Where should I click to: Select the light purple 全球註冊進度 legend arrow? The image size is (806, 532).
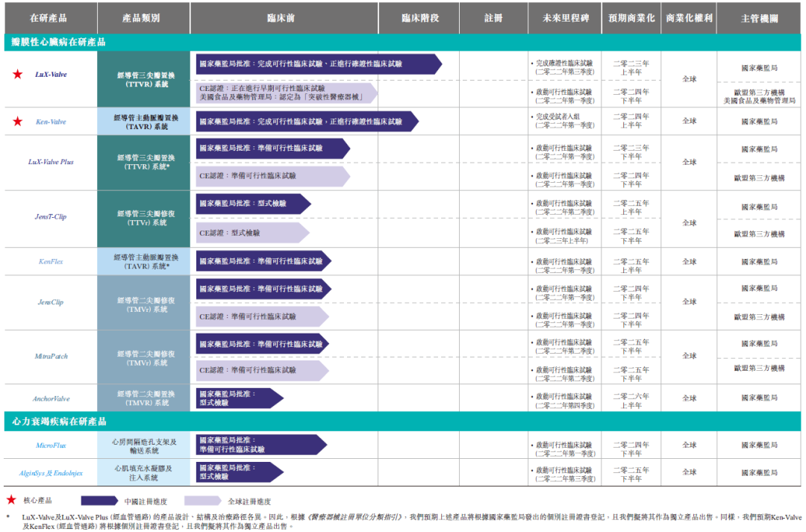(203, 501)
